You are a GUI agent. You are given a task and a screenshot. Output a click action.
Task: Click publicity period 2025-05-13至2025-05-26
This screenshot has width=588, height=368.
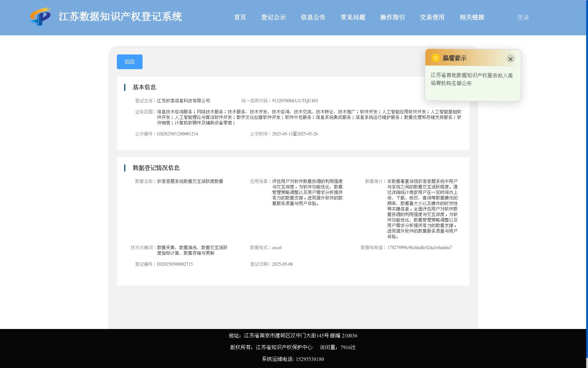[x=295, y=134]
